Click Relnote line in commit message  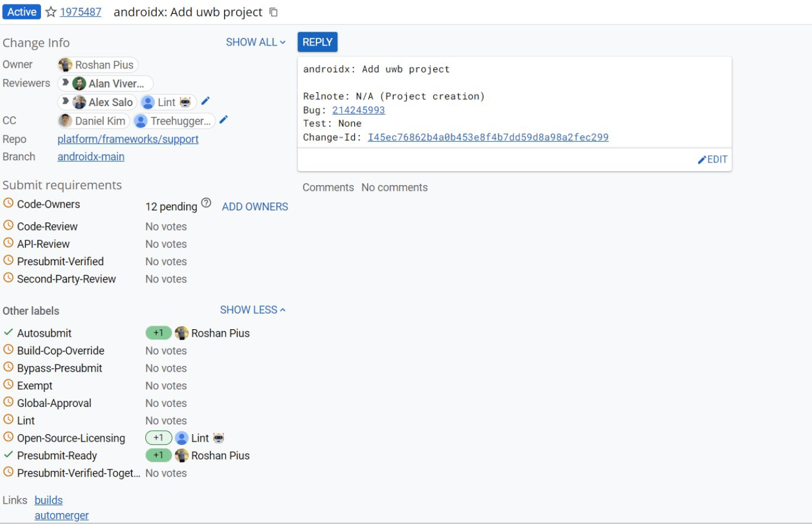click(394, 96)
